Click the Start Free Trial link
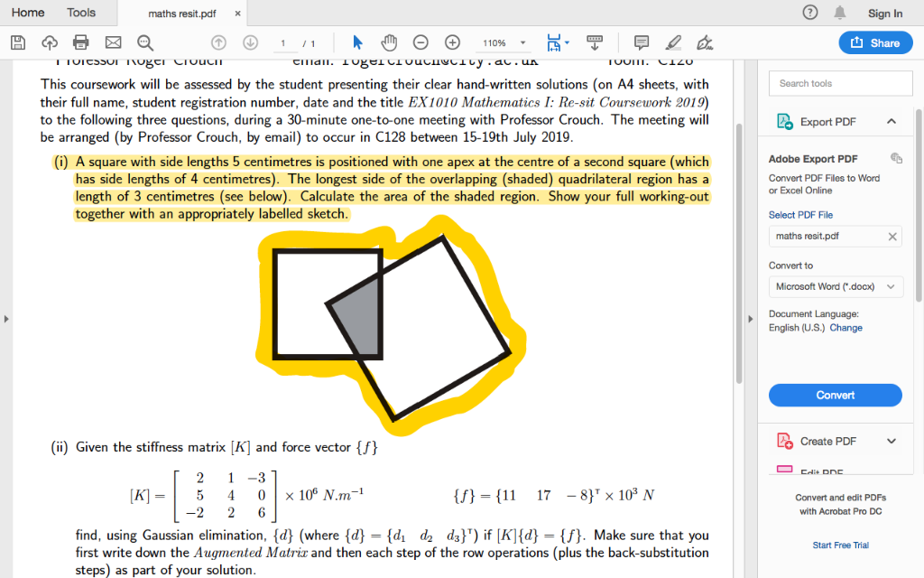The image size is (924, 578). tap(840, 545)
